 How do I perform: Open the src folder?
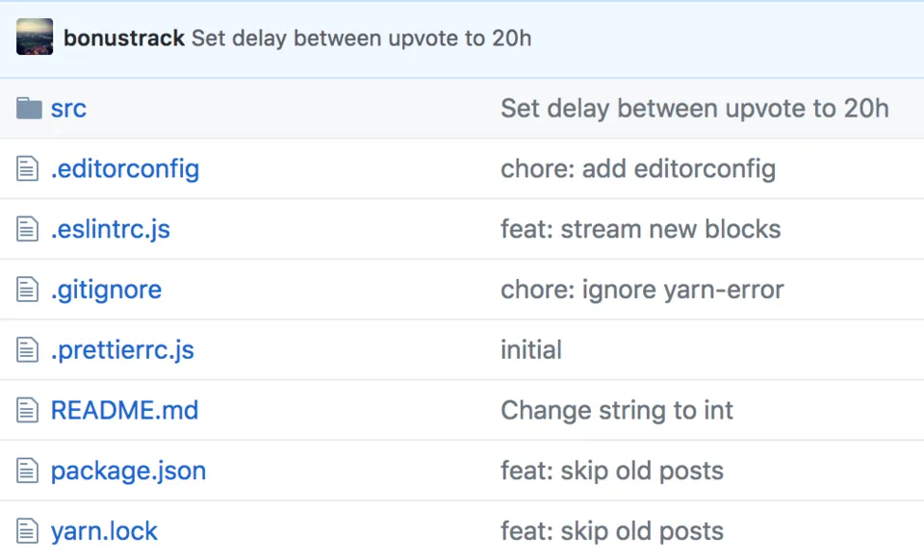[x=68, y=109]
